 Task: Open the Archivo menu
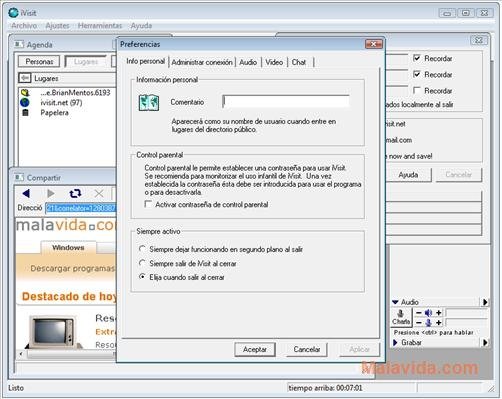(x=24, y=26)
